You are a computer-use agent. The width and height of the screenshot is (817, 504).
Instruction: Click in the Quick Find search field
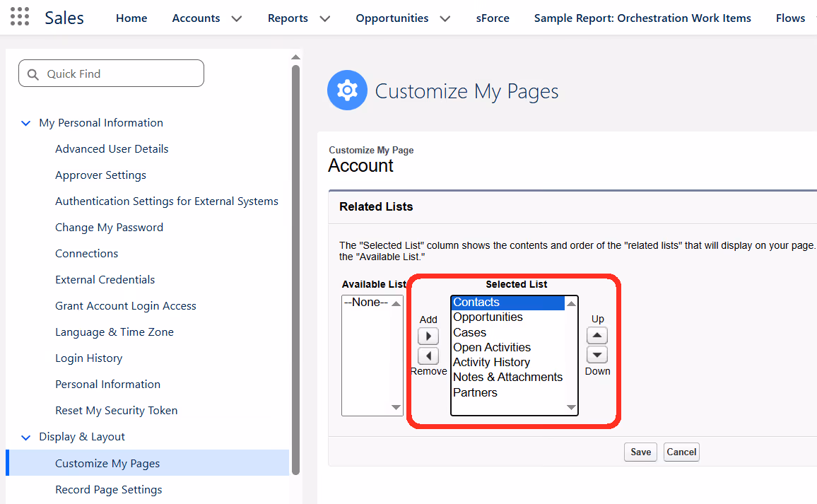[x=111, y=74]
